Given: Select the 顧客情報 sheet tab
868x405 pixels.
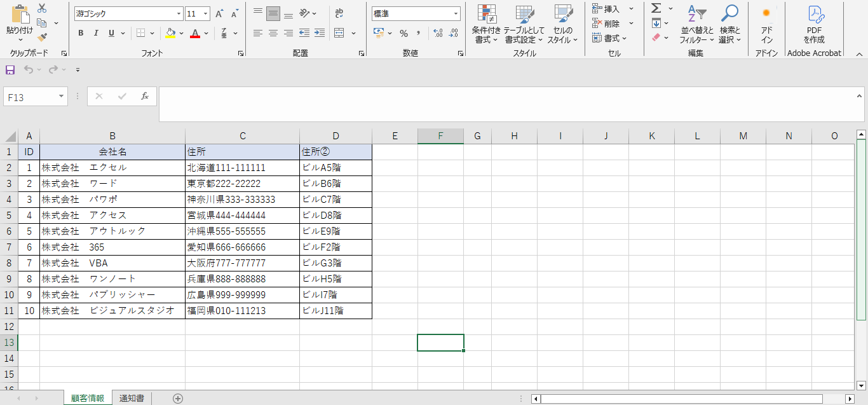Looking at the screenshot, I should [x=88, y=398].
